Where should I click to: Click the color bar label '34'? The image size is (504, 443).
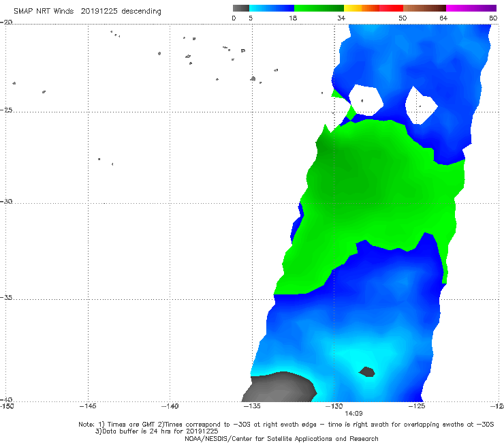point(341,18)
